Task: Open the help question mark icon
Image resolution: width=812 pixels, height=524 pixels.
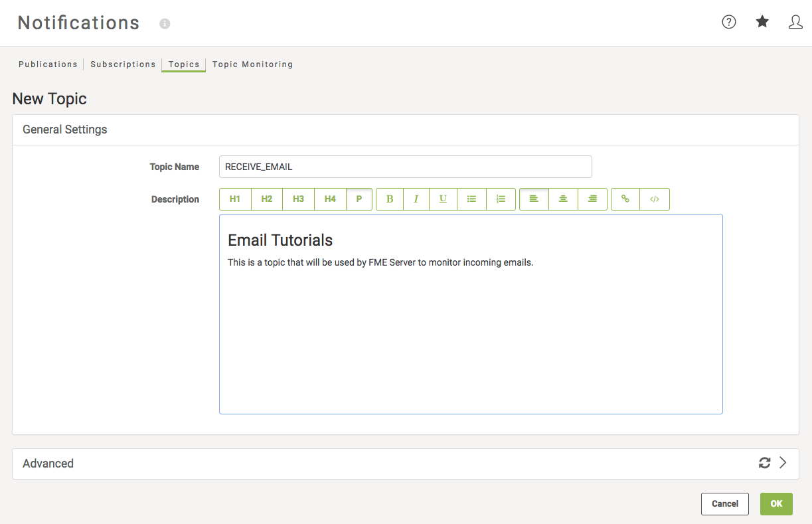Action: tap(729, 22)
